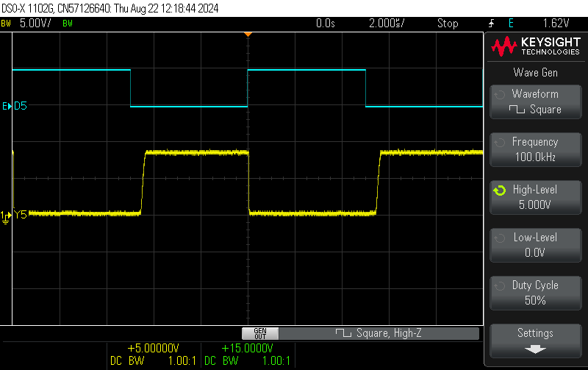Click the Wave Gen menu title
This screenshot has height=370, width=588.
pyautogui.click(x=535, y=72)
